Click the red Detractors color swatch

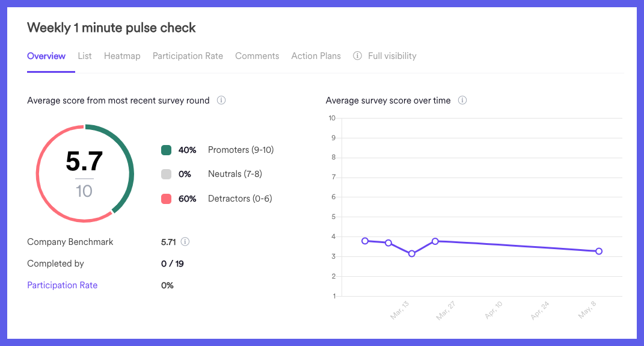click(167, 199)
